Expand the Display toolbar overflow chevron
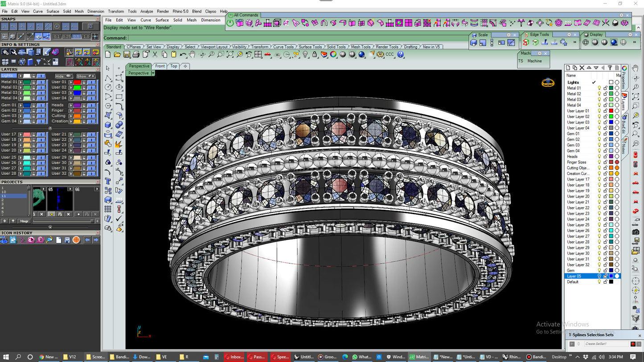644x362 pixels. tap(635, 42)
